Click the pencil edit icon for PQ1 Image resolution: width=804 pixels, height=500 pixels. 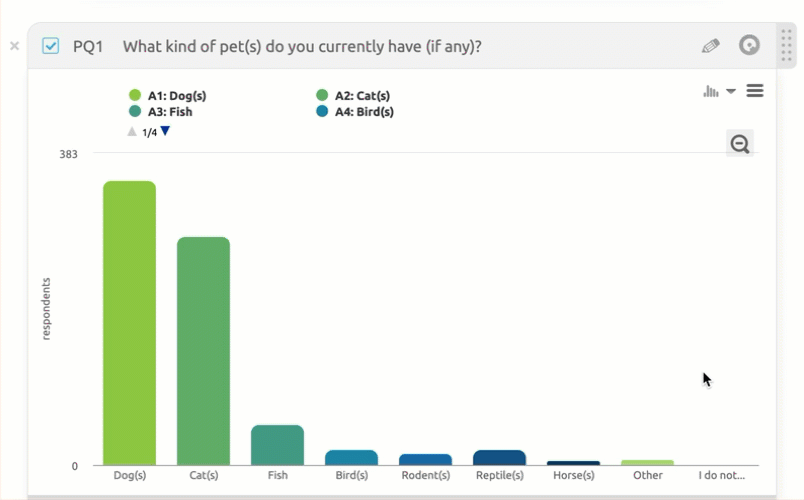tap(710, 46)
